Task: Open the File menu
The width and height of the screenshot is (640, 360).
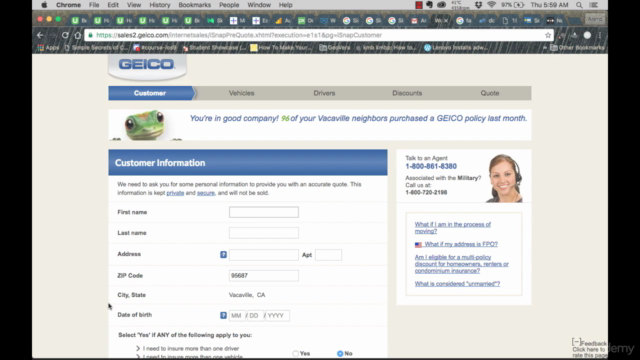Action: pos(94,5)
